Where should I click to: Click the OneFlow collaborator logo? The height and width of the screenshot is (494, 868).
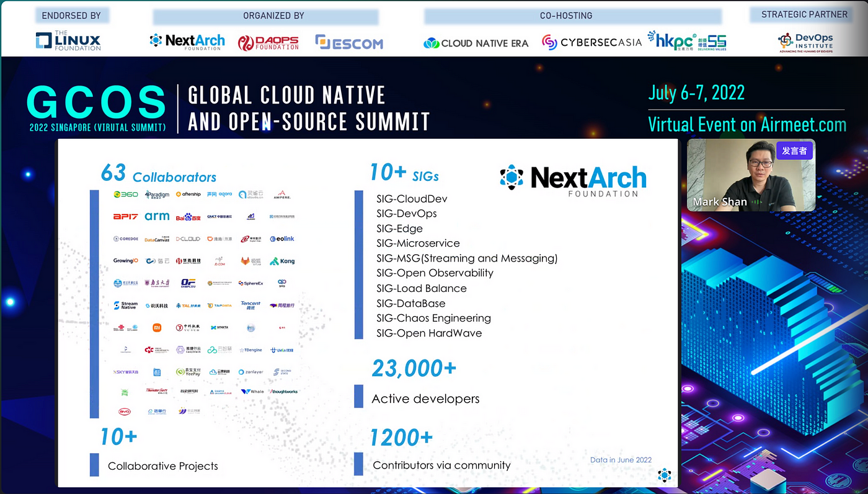coord(188,283)
